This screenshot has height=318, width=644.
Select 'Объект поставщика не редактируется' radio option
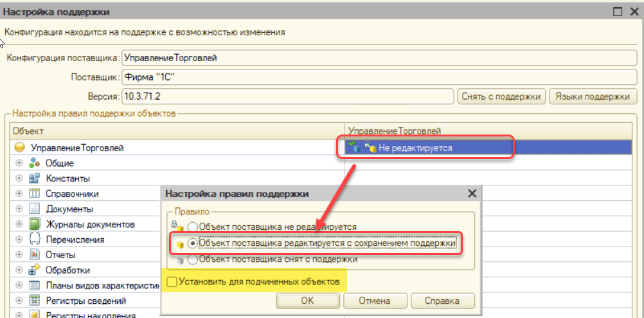coord(193,227)
